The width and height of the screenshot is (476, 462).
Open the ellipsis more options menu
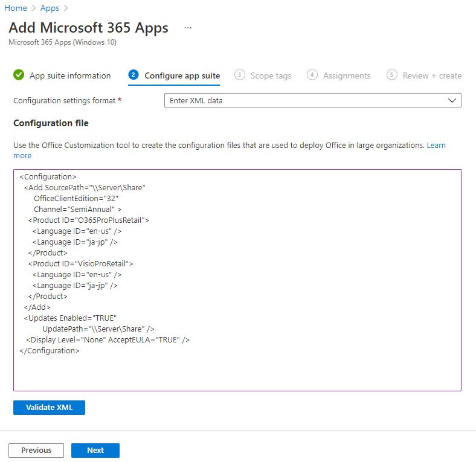pyautogui.click(x=188, y=28)
